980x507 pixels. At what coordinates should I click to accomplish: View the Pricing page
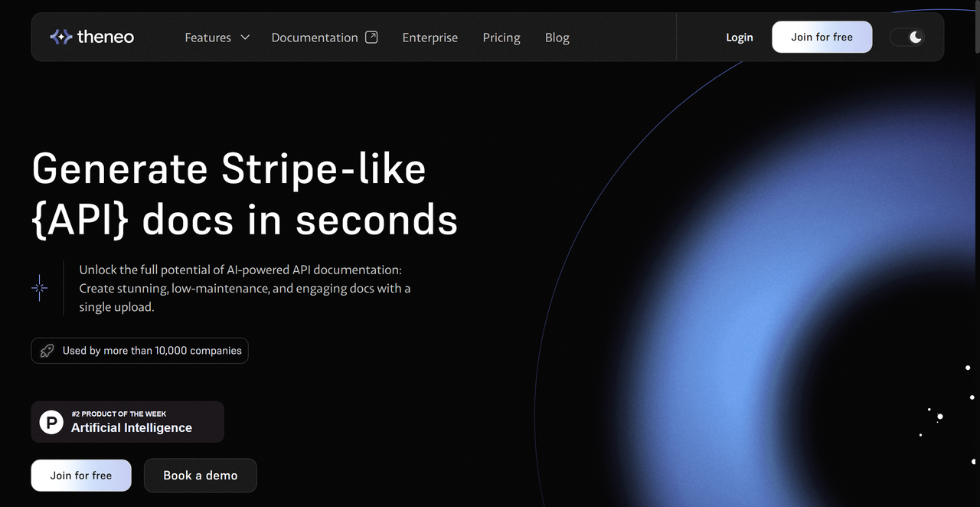click(501, 37)
